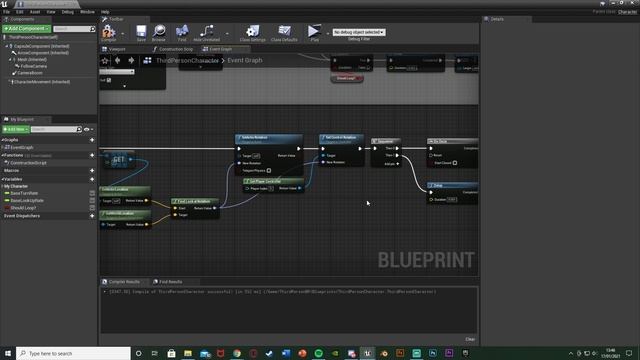Open the File menu
This screenshot has height=360, width=640.
tap(7, 12)
